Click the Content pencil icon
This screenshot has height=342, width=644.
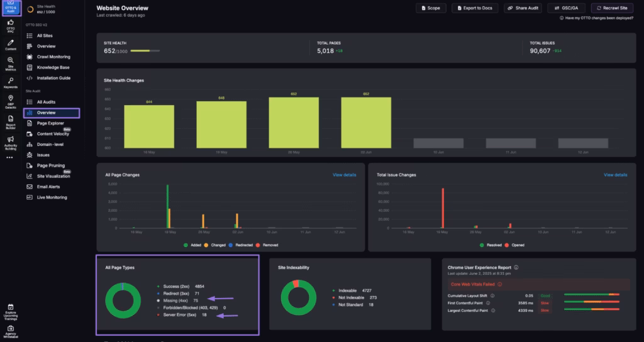[11, 44]
